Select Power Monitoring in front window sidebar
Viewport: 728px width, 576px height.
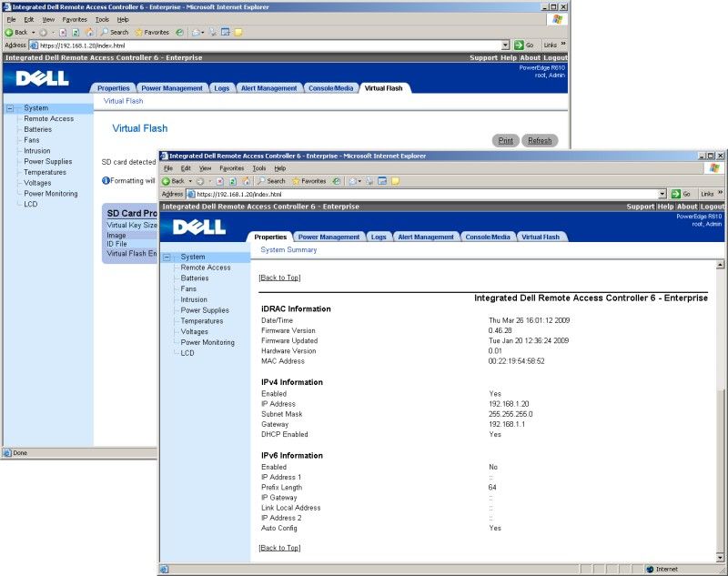coord(207,342)
